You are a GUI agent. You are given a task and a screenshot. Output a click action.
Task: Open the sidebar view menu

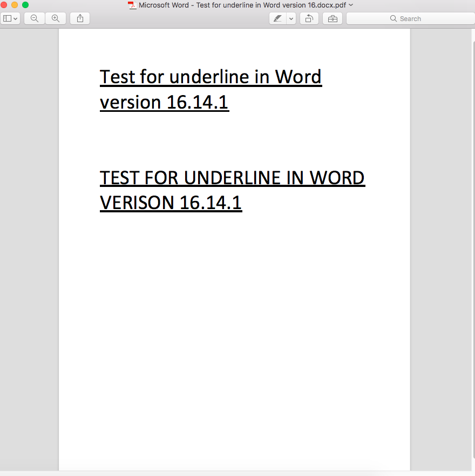[x=10, y=18]
